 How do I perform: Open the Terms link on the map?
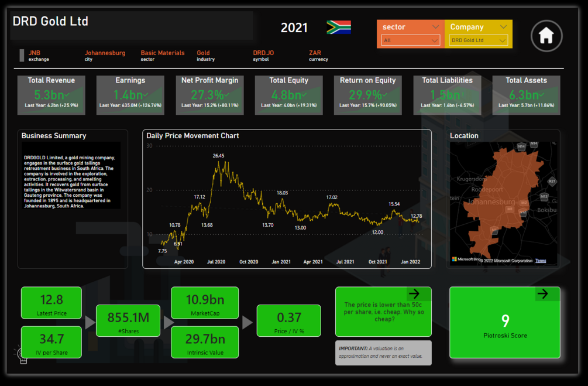[541, 261]
